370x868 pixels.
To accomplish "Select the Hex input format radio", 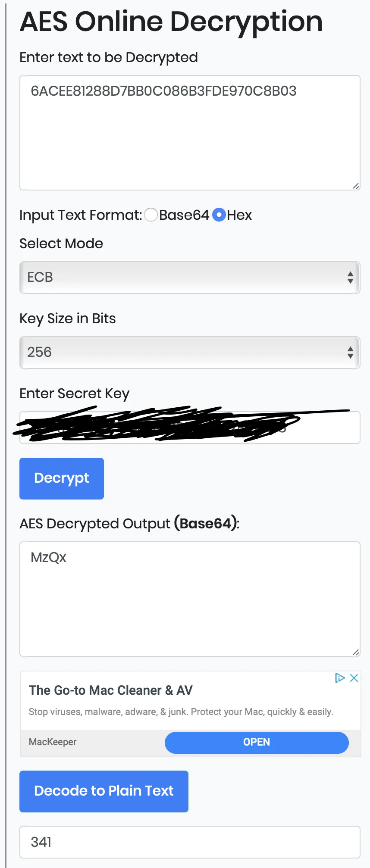I will tap(219, 215).
